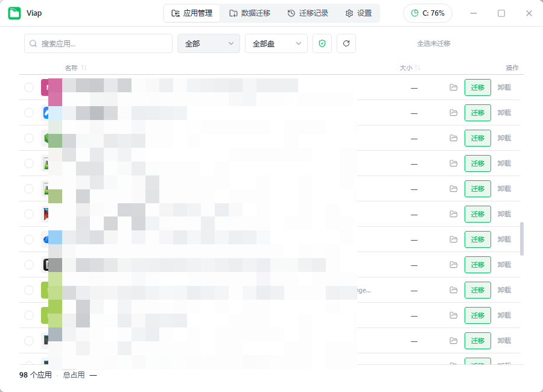Open folder of second row app
Screen dimensions: 543x392
tap(453, 113)
